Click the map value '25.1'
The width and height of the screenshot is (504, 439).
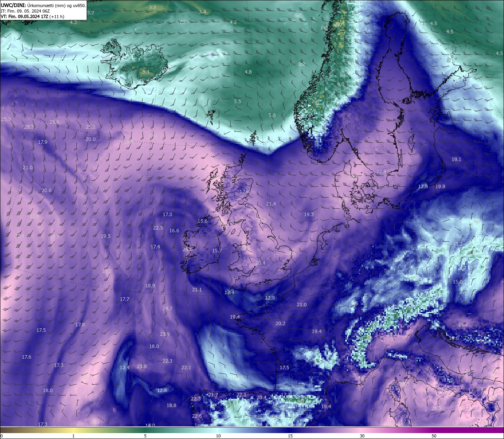(91, 127)
